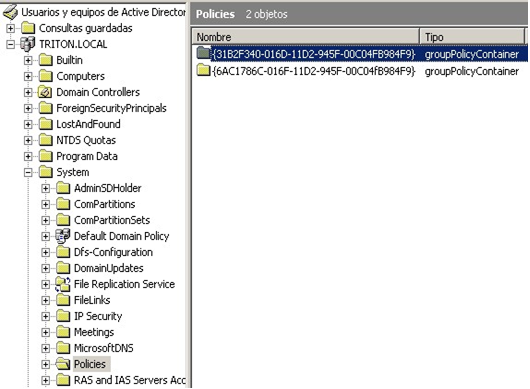Viewport: 530px width, 389px height.
Task: Expand the AdminSDHolder node
Action: coord(46,188)
